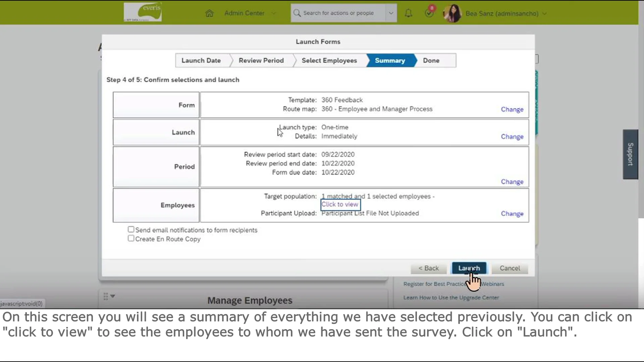Open Click to view employee list
644x362 pixels.
tap(340, 204)
